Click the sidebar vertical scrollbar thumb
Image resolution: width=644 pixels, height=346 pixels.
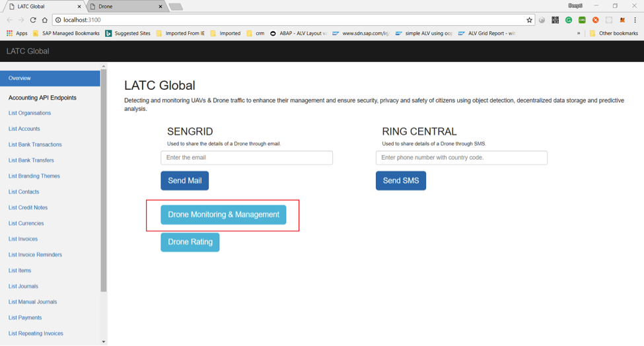click(x=104, y=180)
